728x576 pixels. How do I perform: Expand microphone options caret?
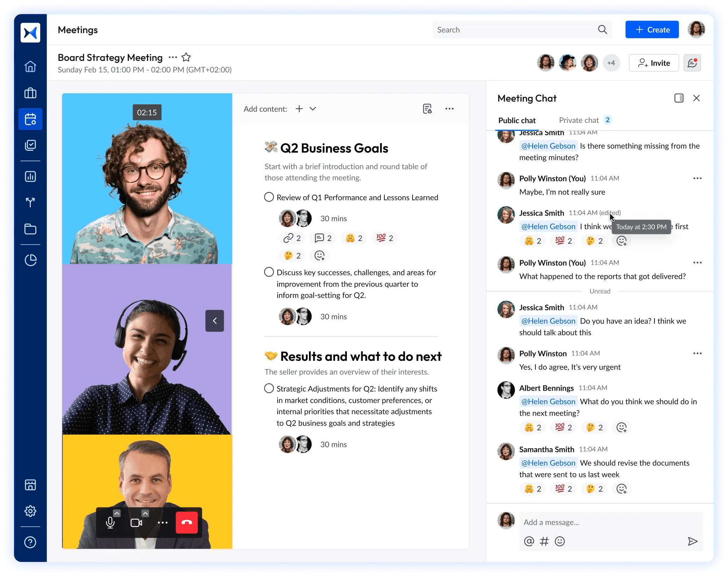(x=117, y=513)
